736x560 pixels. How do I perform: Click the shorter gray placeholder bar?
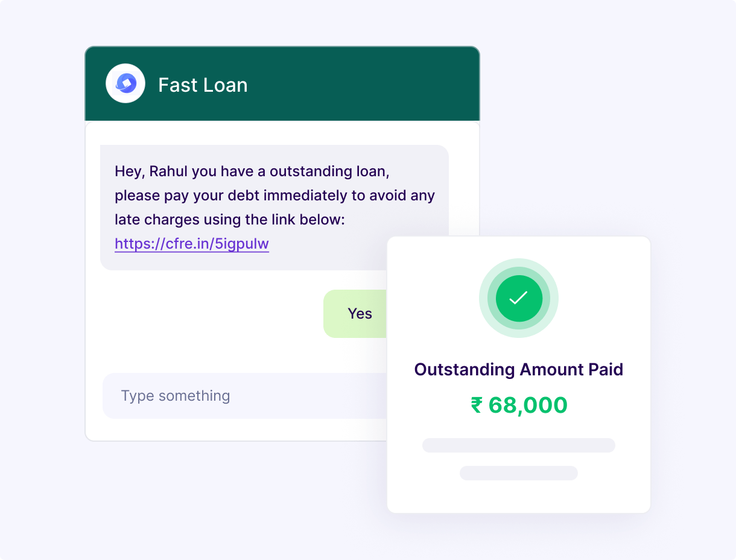pyautogui.click(x=519, y=473)
